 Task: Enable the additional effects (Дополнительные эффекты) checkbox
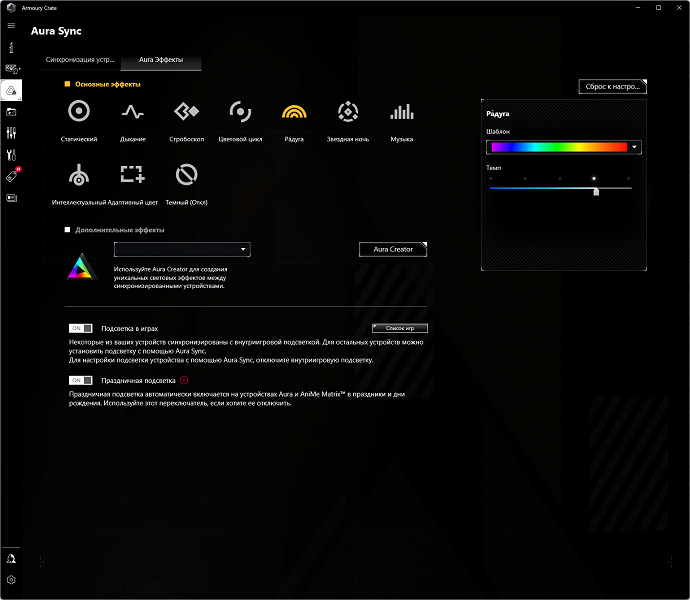pyautogui.click(x=67, y=230)
